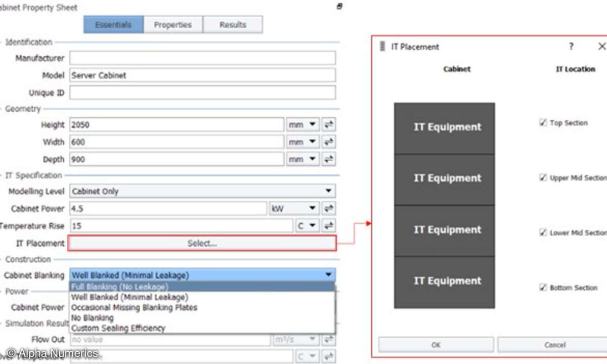Viewport: 607px width, 364px height.
Task: Click unit swap icon beside Depth field
Action: [x=329, y=159]
